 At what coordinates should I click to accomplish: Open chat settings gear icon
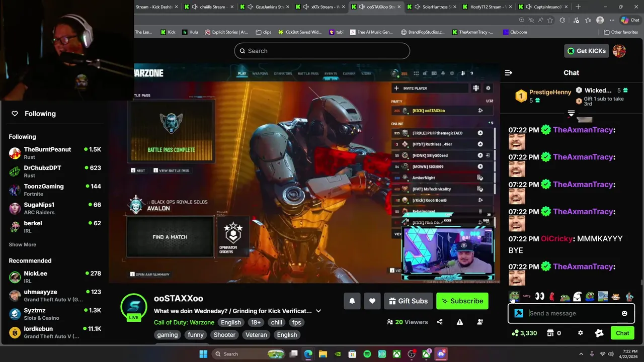pos(580,333)
